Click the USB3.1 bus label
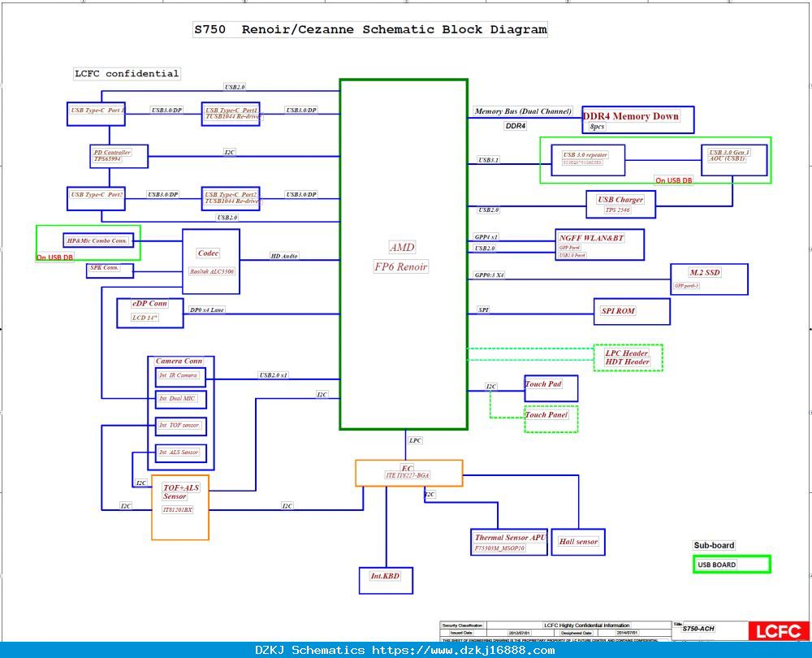The image size is (812, 658). (x=488, y=160)
